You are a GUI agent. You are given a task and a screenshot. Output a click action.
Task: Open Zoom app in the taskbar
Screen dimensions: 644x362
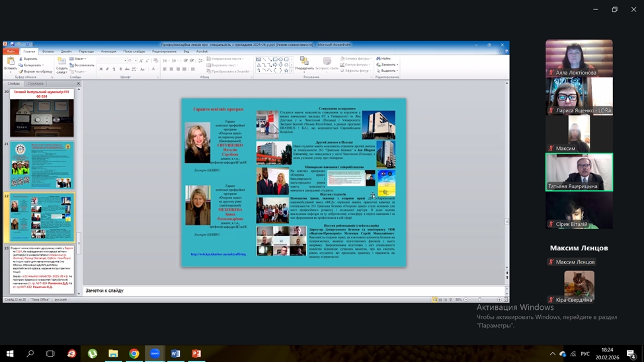[x=155, y=353]
